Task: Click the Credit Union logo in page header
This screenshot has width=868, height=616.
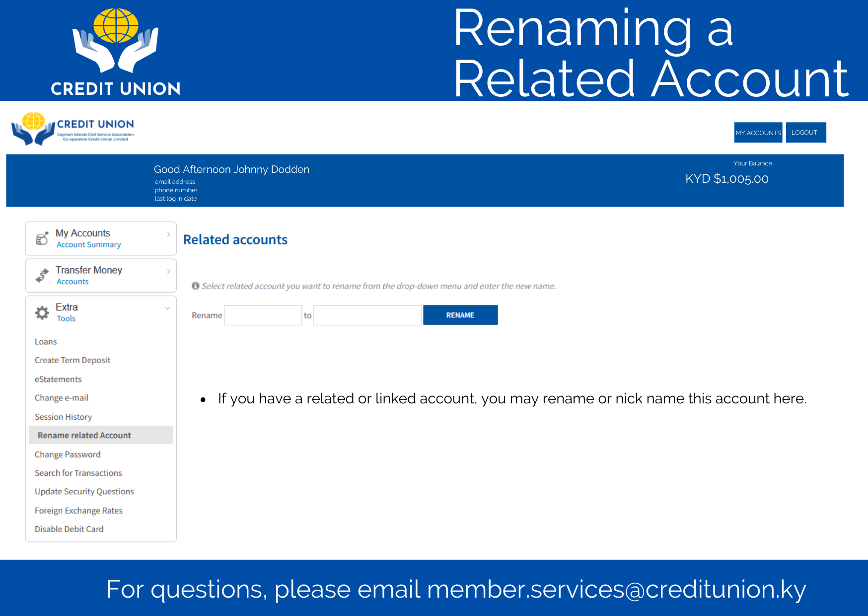Action: pos(73,129)
